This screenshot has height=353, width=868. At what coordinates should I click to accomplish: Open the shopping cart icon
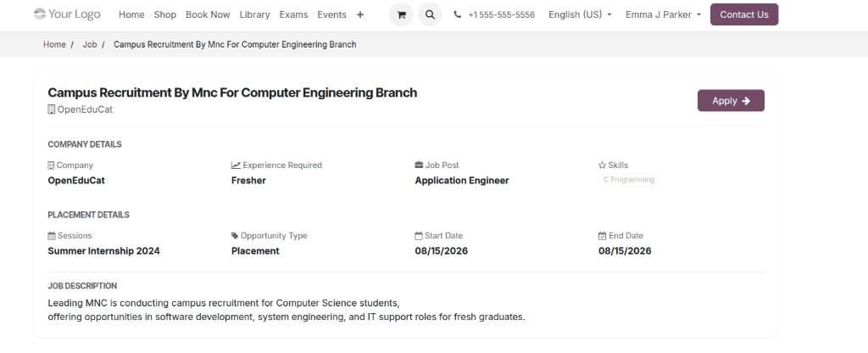(401, 15)
